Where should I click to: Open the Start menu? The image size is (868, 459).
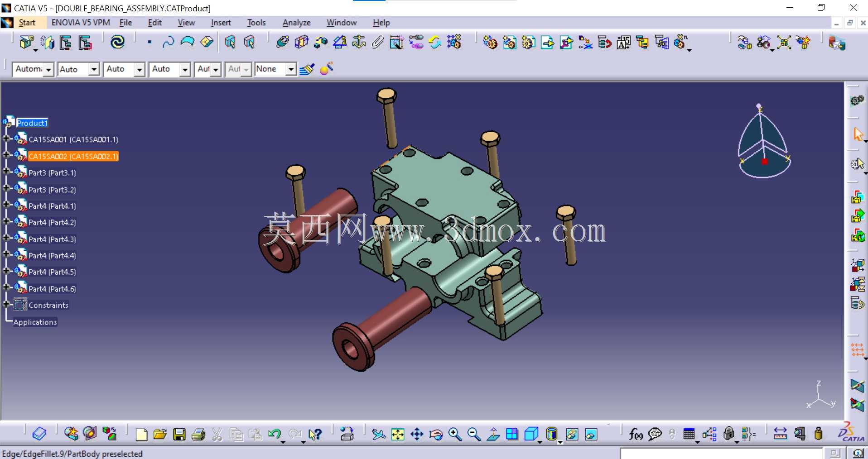pos(27,23)
